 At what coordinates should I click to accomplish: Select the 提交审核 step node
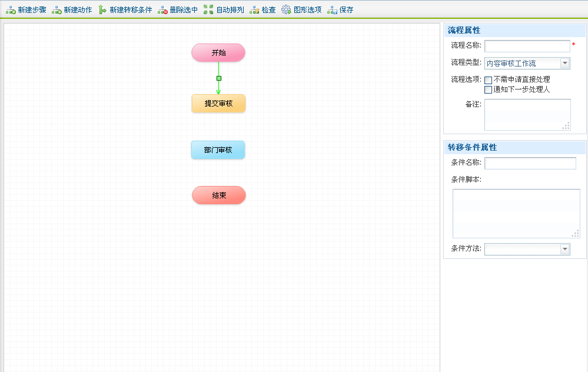click(x=218, y=104)
